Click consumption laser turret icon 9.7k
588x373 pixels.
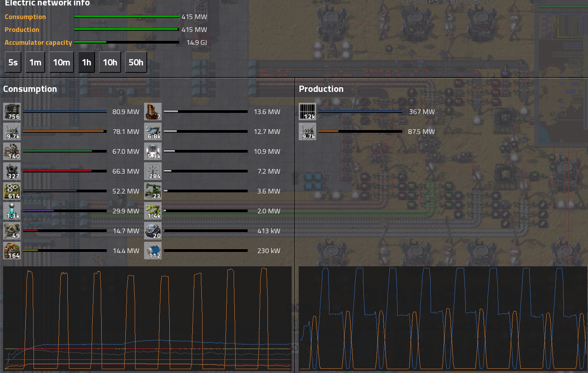[12, 132]
